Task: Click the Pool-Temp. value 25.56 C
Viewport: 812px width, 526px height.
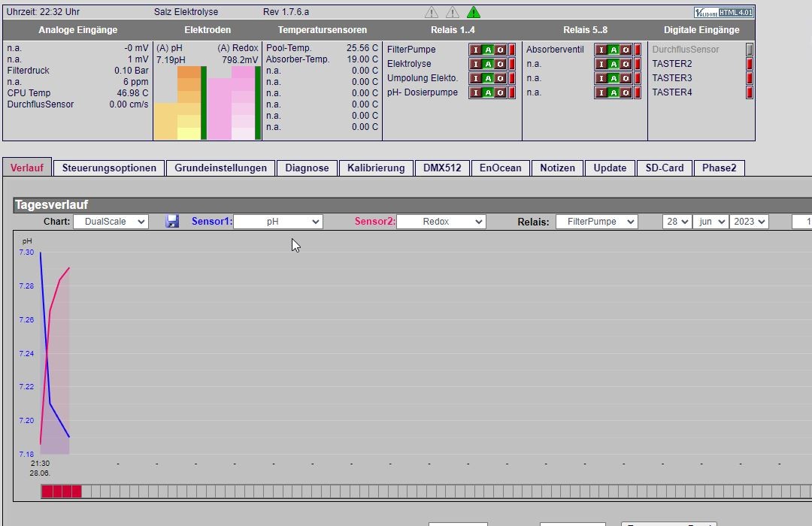Action: click(x=362, y=47)
